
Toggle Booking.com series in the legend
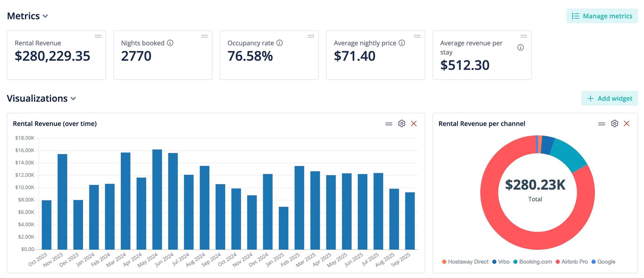pos(532,262)
